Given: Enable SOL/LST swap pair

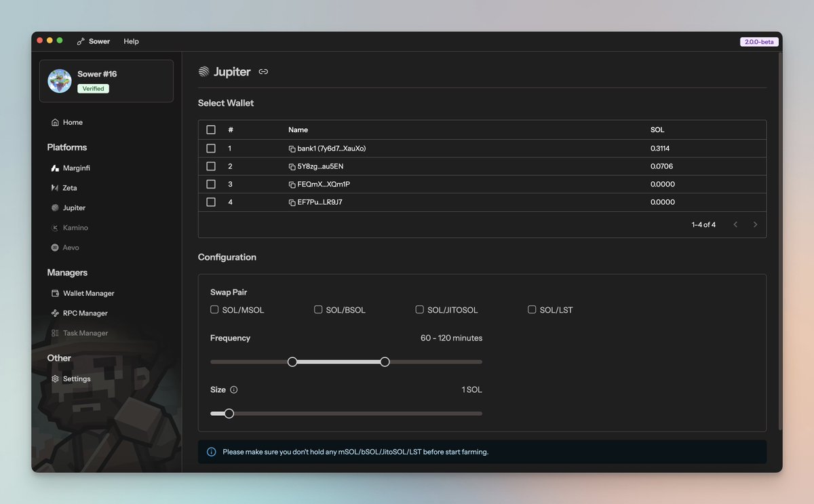Looking at the screenshot, I should pyautogui.click(x=532, y=309).
